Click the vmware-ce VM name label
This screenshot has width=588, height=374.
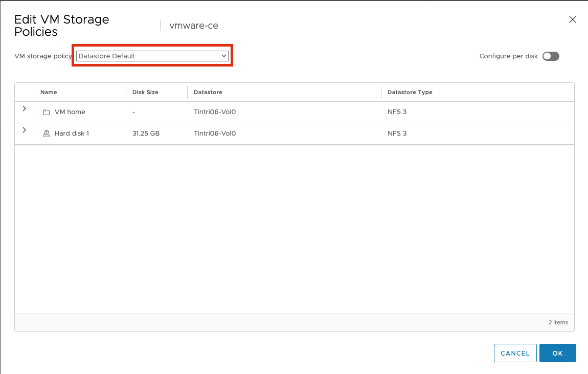click(193, 26)
